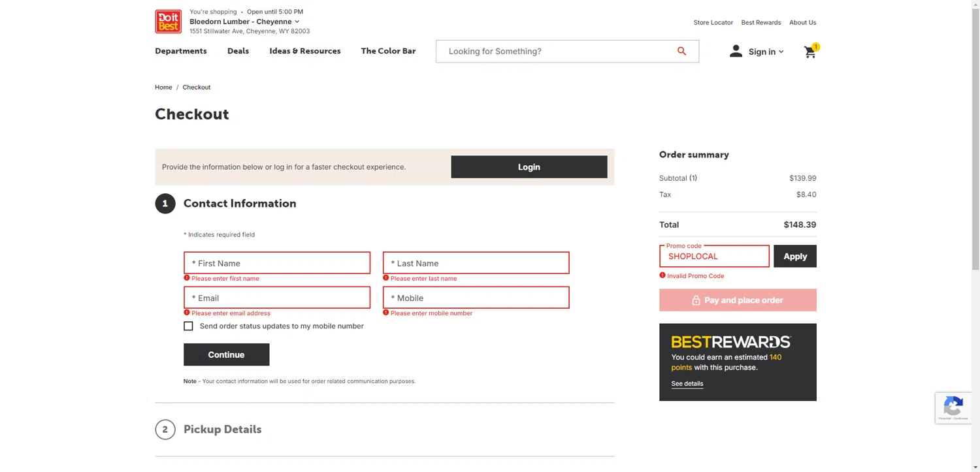Click the Order summary heading
This screenshot has height=472, width=980.
pos(694,155)
